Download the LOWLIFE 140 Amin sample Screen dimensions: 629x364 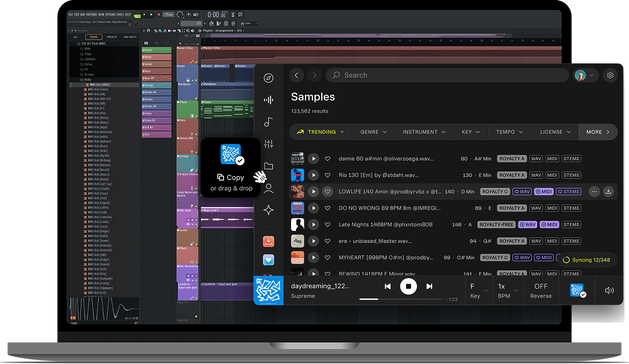point(608,192)
